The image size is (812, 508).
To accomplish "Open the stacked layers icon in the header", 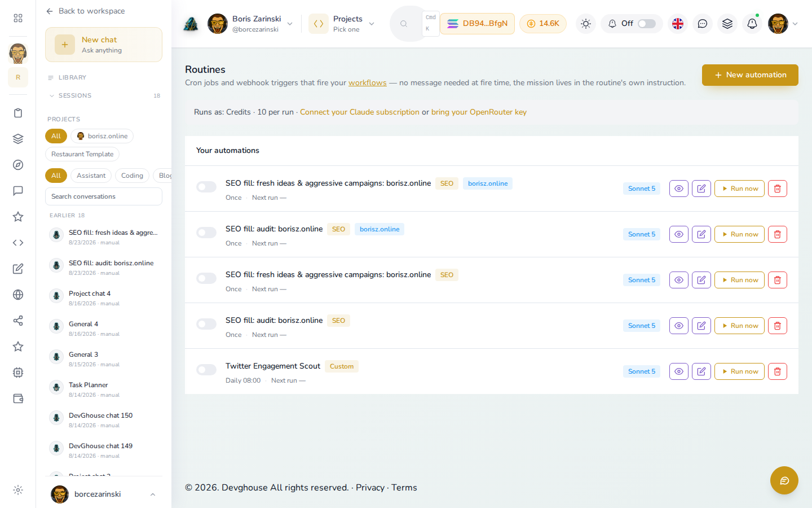I will coord(727,24).
